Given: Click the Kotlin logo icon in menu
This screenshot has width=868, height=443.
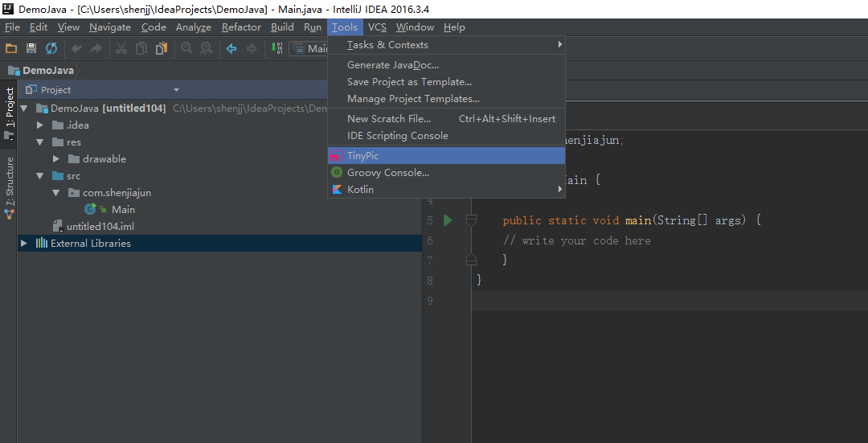Looking at the screenshot, I should coord(336,190).
